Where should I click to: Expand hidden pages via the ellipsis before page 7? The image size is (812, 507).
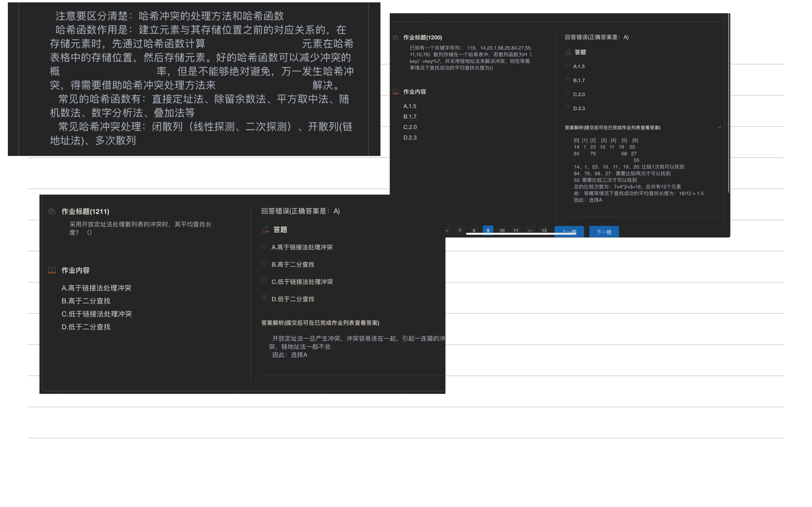(446, 231)
